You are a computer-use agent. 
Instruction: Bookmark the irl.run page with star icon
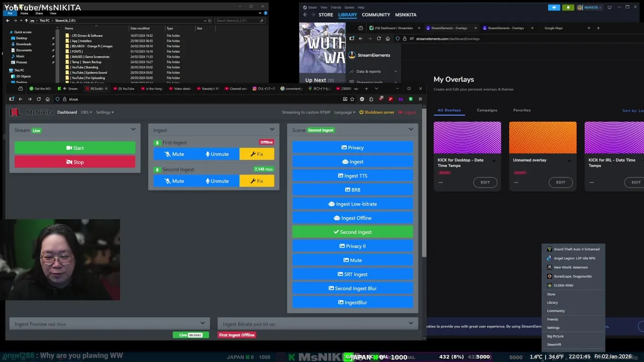352,99
